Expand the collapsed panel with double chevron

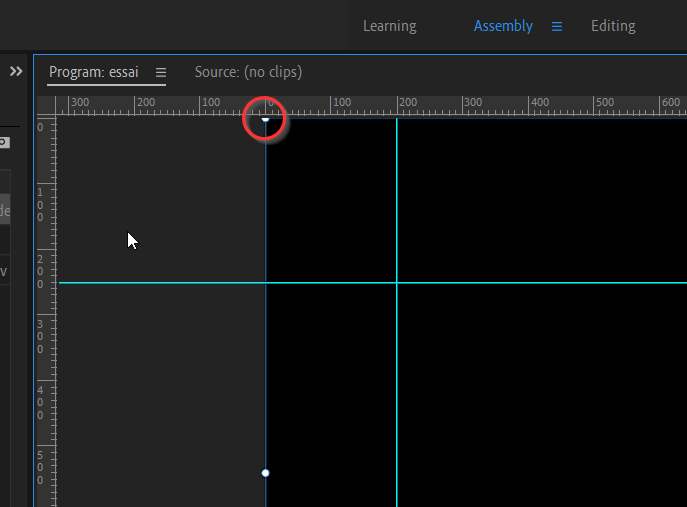pos(16,71)
